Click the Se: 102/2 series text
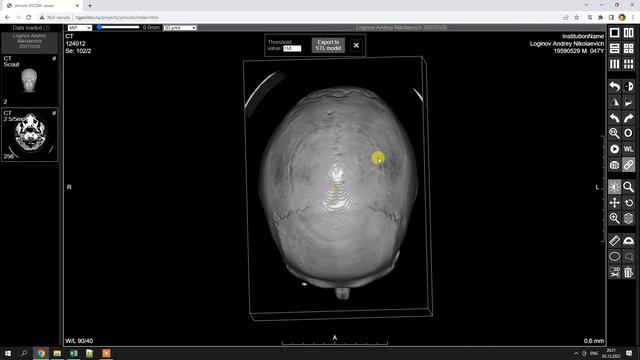 click(78, 51)
